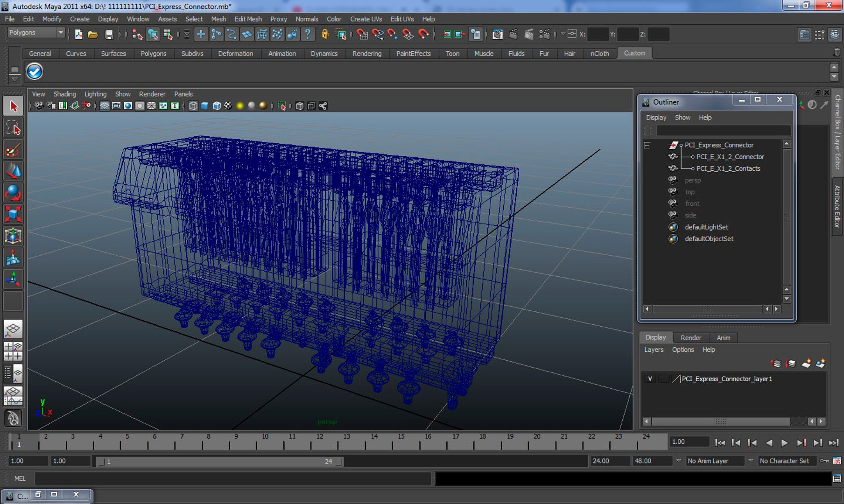Viewport: 844px width, 504px height.
Task: Select the arrow Select Tool in toolbox
Action: pyautogui.click(x=13, y=106)
